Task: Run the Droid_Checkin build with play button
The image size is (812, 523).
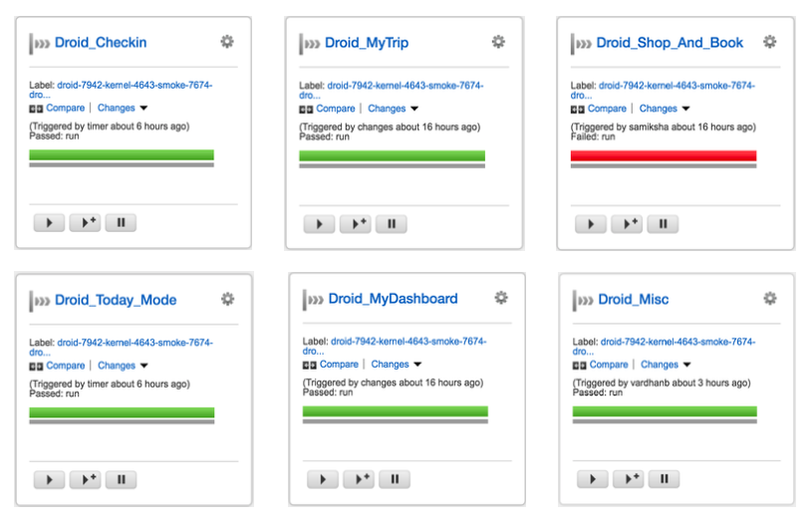Action: [49, 223]
